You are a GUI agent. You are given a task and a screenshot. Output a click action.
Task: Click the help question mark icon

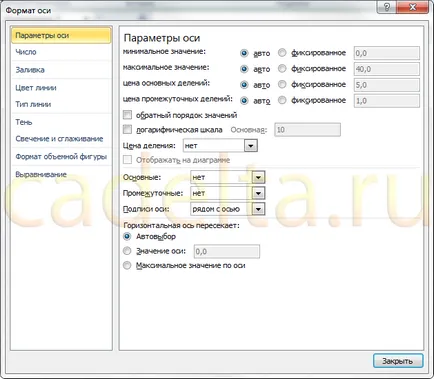point(387,7)
